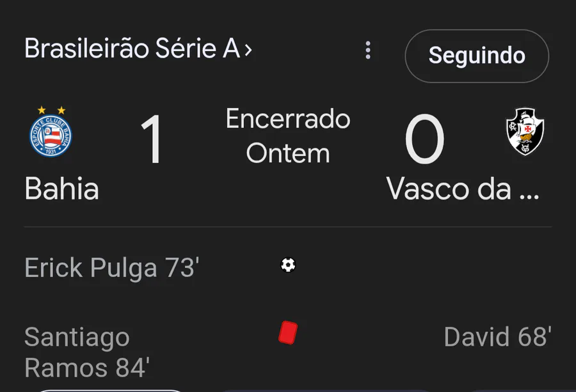Click Bahia's score of 1
The height and width of the screenshot is (392, 576).
(152, 140)
